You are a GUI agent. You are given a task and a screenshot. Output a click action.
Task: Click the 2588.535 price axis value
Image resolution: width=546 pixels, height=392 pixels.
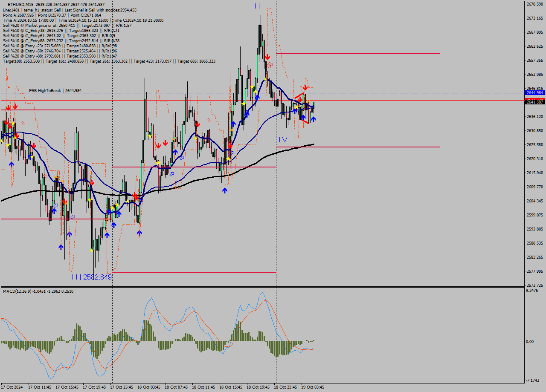click(x=535, y=243)
